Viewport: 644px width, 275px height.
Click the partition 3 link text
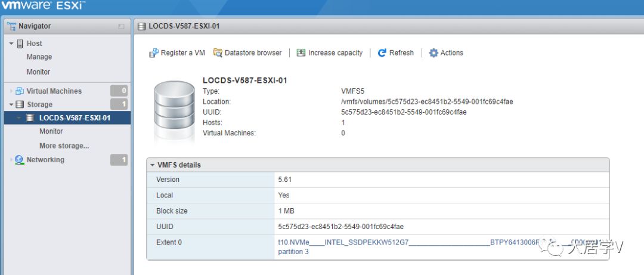(x=293, y=252)
